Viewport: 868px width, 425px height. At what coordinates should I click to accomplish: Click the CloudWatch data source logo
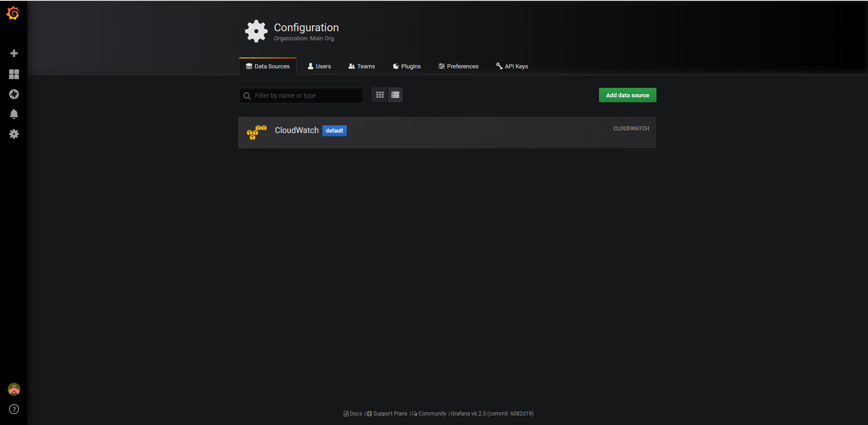pos(257,132)
